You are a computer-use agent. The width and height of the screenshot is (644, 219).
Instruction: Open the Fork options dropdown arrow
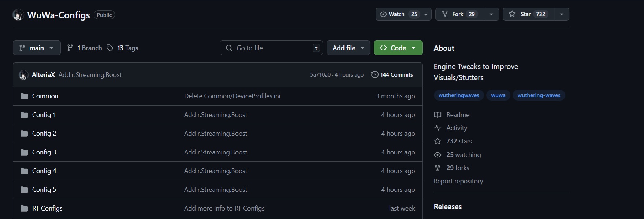[491, 14]
